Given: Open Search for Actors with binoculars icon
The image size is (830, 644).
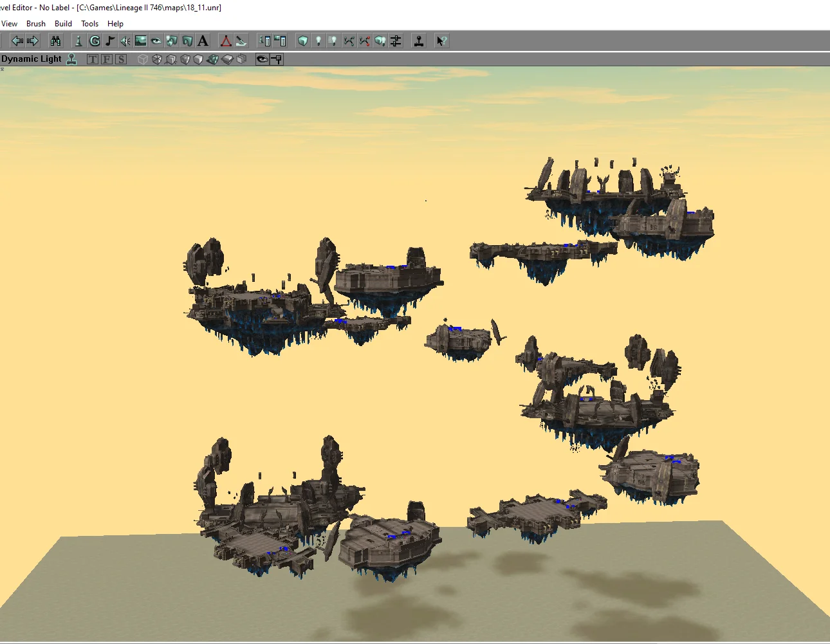Looking at the screenshot, I should 56,41.
